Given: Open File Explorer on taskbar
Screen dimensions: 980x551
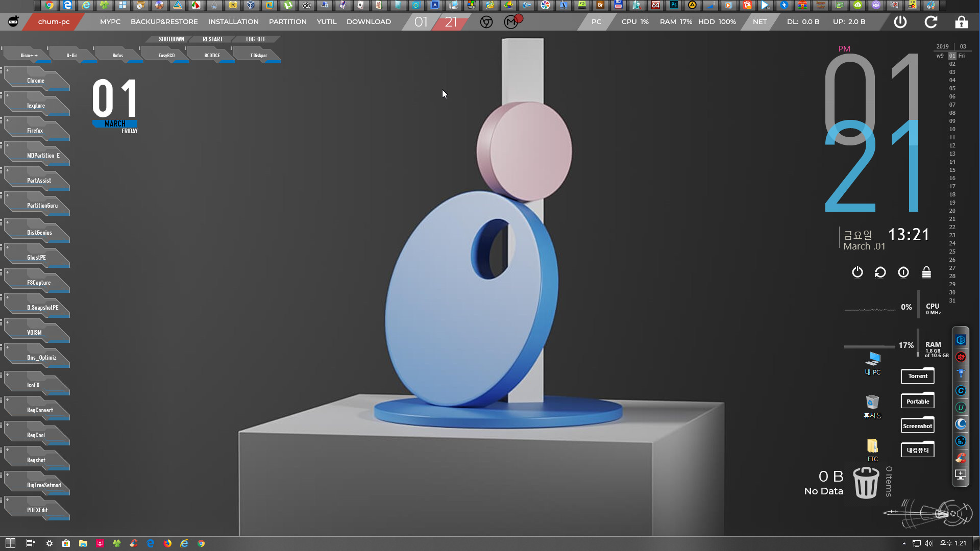Looking at the screenshot, I should [x=83, y=543].
